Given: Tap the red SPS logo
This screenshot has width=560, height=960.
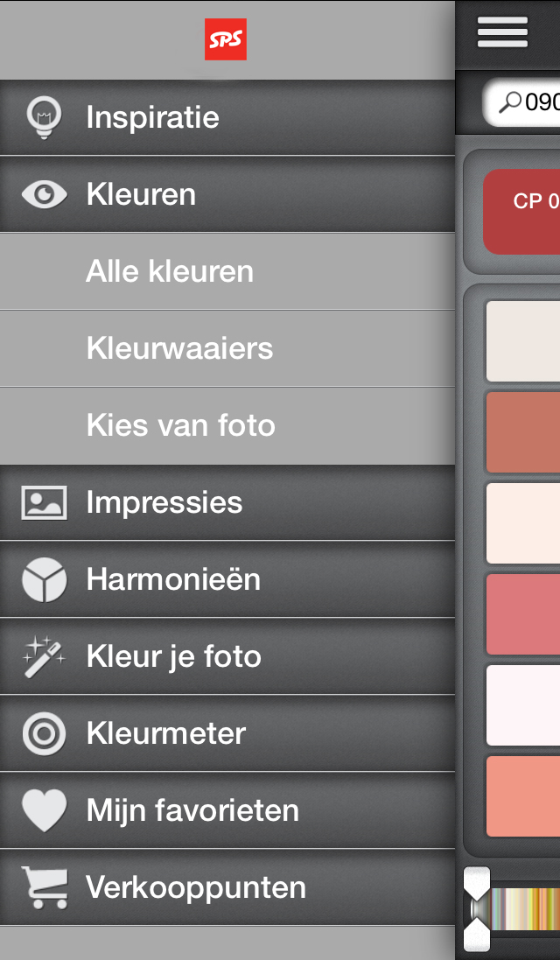Looking at the screenshot, I should coord(226,39).
